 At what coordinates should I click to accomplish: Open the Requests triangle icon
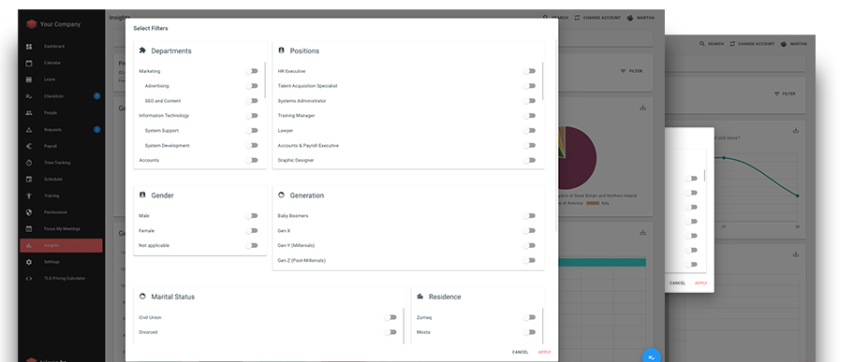click(x=29, y=129)
